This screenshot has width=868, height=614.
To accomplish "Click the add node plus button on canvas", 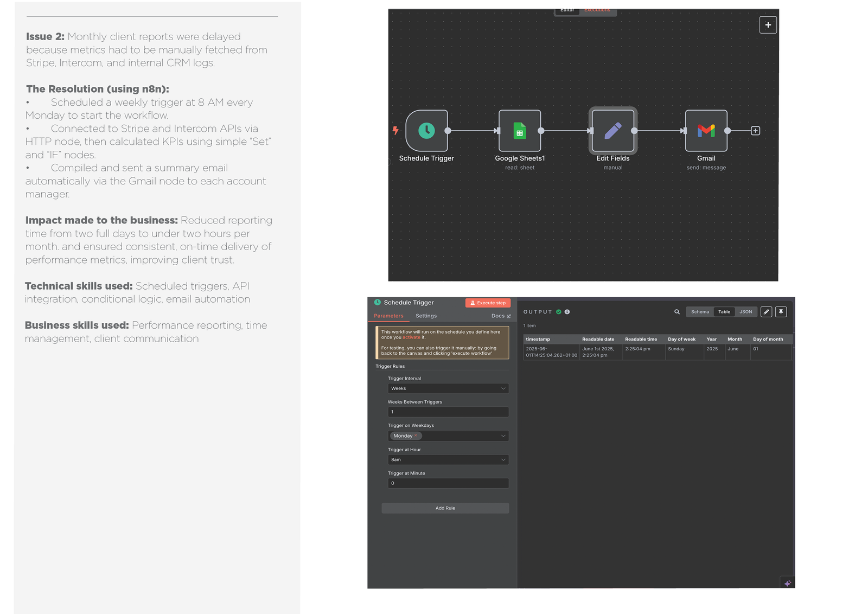I will coord(768,25).
